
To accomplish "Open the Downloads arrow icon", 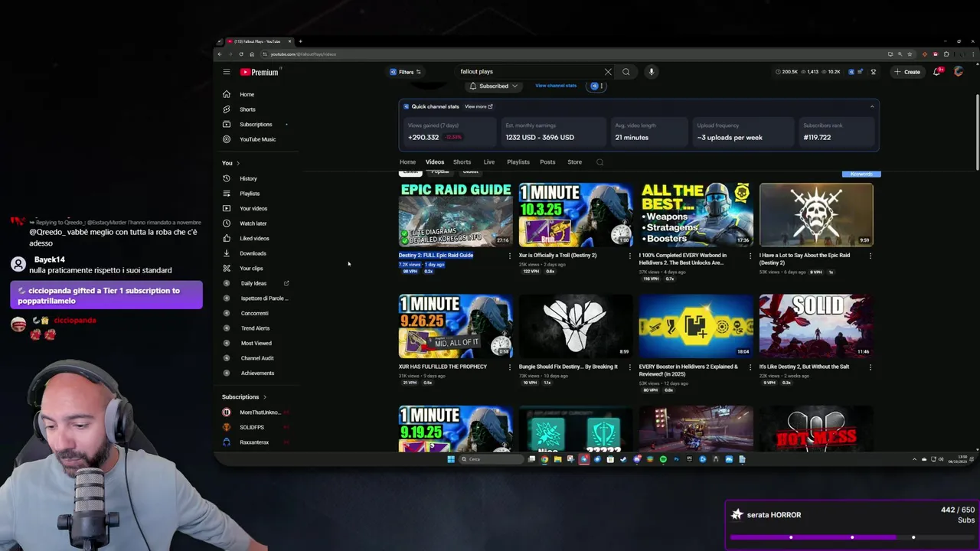I will [226, 253].
